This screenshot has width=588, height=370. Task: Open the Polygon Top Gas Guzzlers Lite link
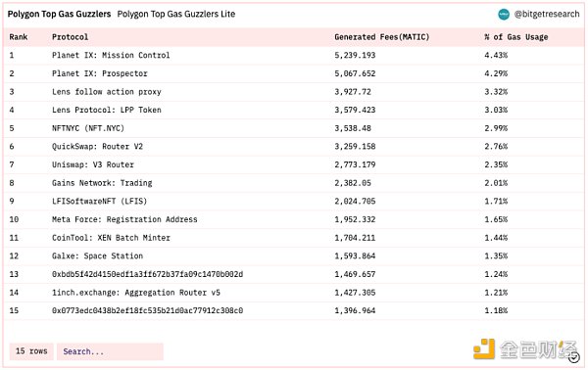point(176,15)
